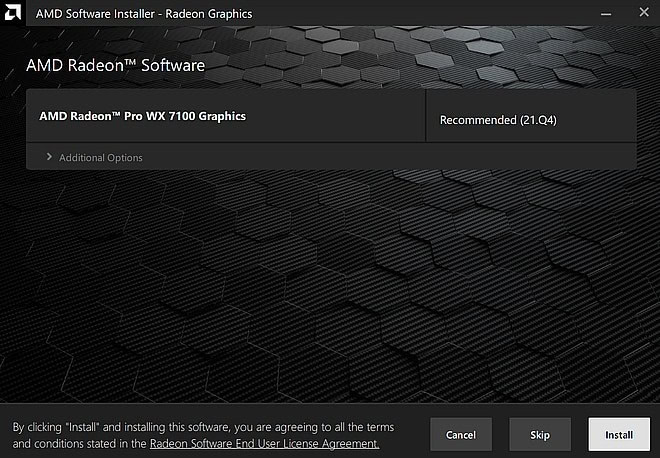Click empty space in the Recommended version cell
Image resolution: width=660 pixels, height=458 pixels.
(600, 120)
